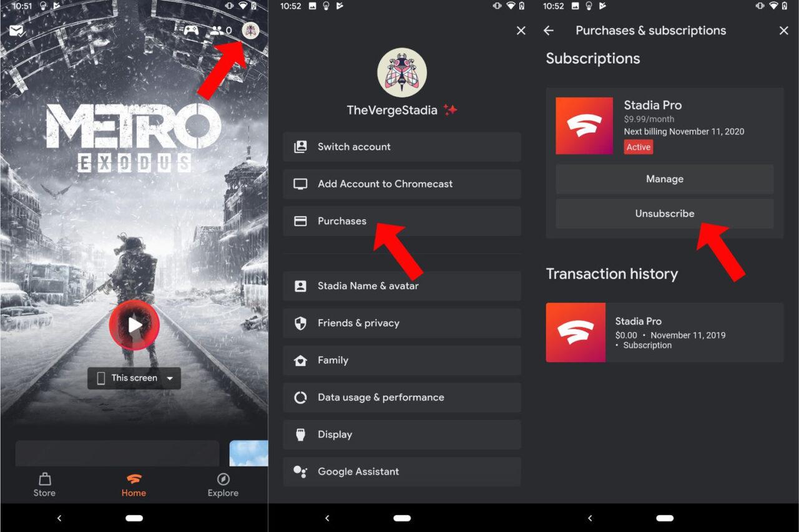Screen dimensions: 799x532
Task: Go back from Purchases & subscriptions
Action: pos(549,31)
